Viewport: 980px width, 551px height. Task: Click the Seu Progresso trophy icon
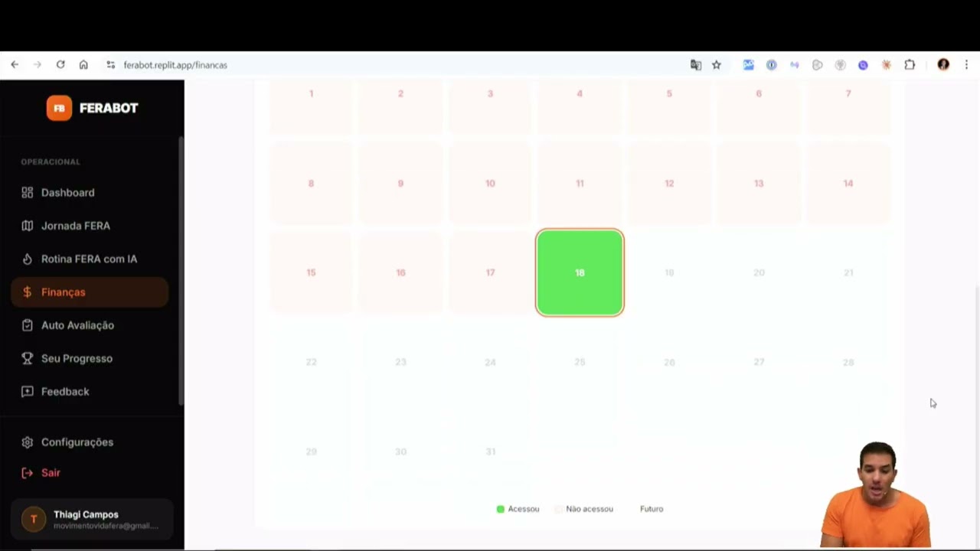click(28, 358)
